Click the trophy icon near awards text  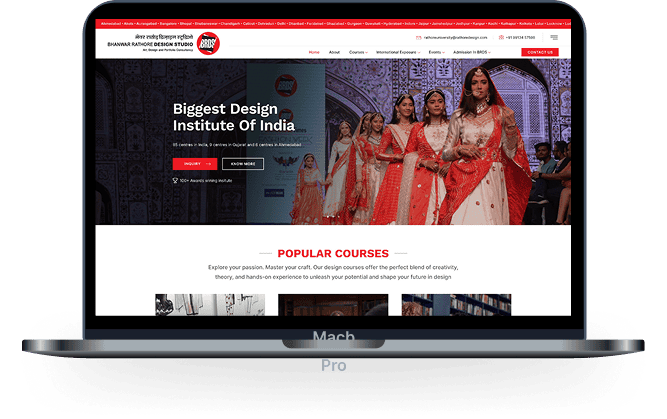tap(175, 181)
